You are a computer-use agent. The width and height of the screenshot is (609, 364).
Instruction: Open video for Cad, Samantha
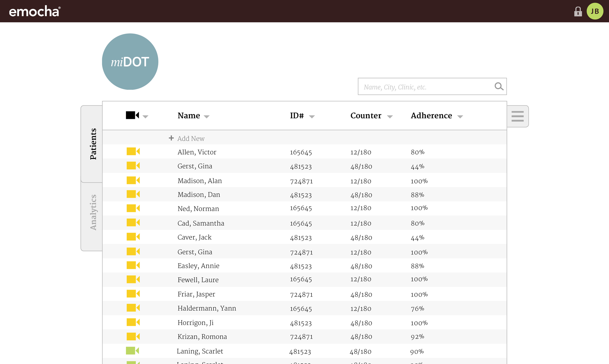133,222
